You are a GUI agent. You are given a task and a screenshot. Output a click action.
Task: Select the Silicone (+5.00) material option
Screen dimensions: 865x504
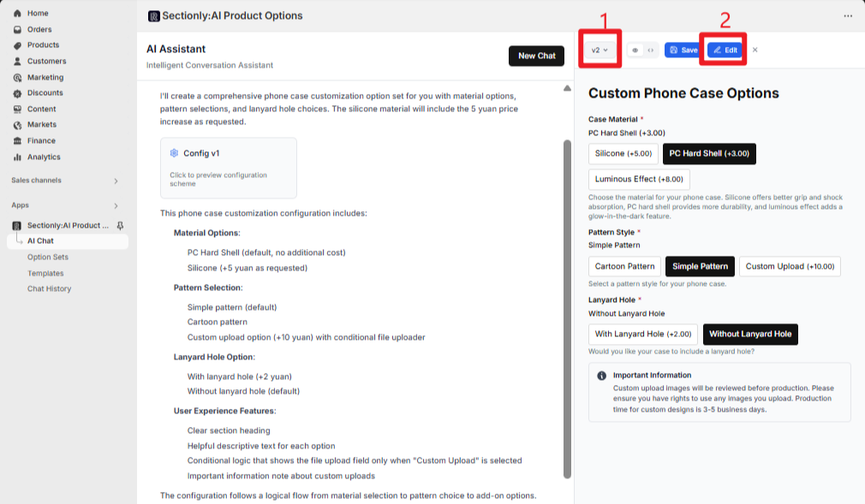[623, 154]
